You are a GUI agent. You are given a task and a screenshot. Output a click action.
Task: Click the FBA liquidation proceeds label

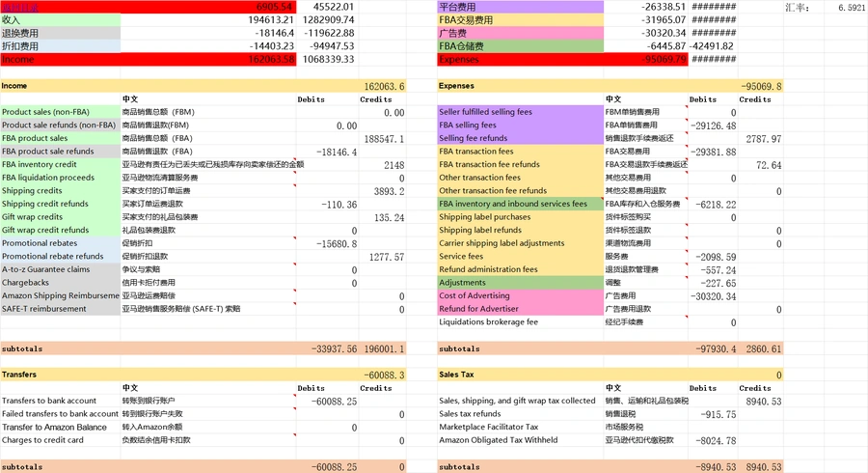61,178
